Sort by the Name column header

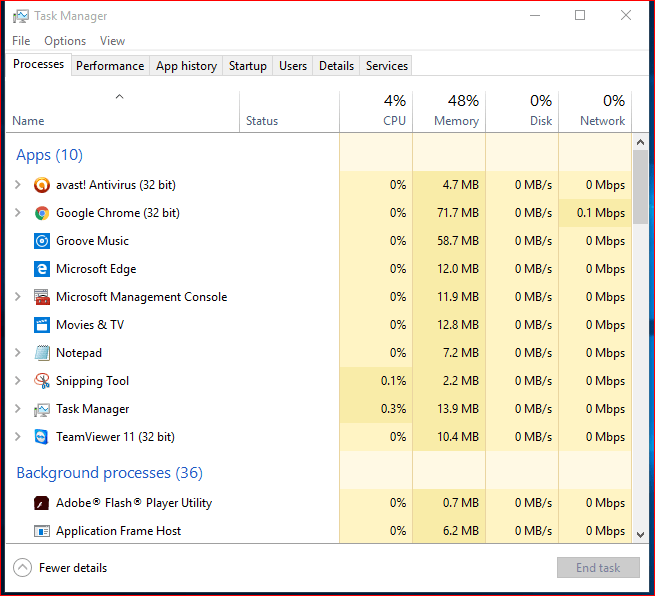click(x=122, y=112)
